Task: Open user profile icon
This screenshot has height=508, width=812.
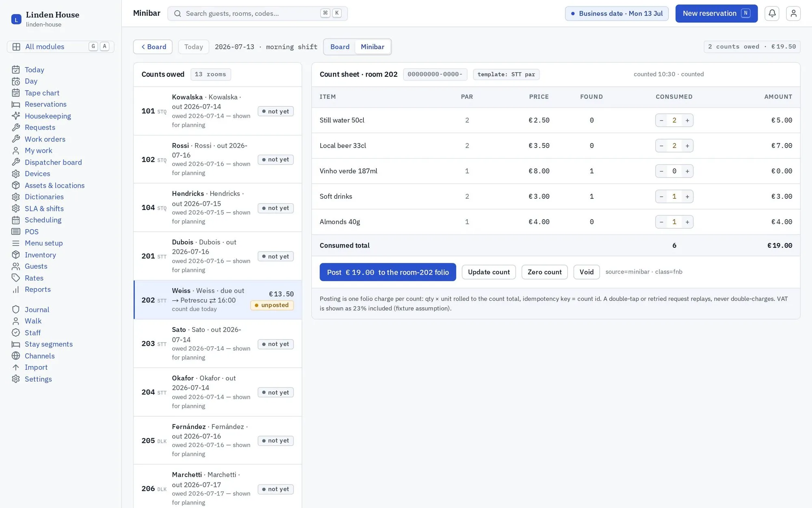Action: click(x=793, y=13)
